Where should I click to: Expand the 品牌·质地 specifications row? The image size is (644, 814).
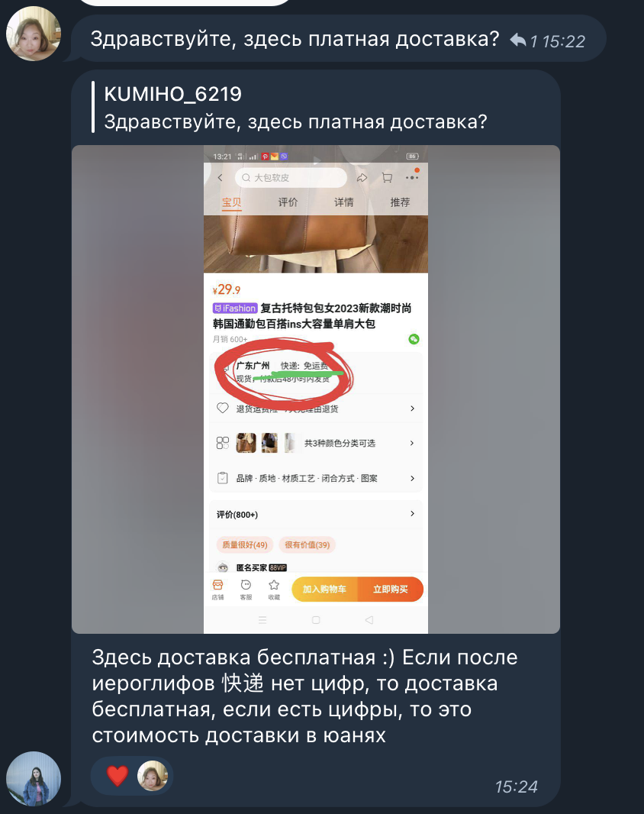(x=316, y=478)
